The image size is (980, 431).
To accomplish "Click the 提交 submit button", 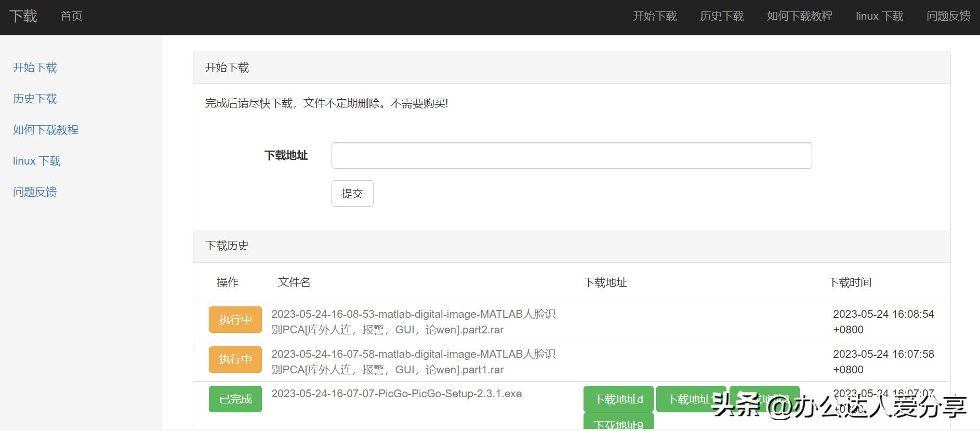I will pos(352,193).
